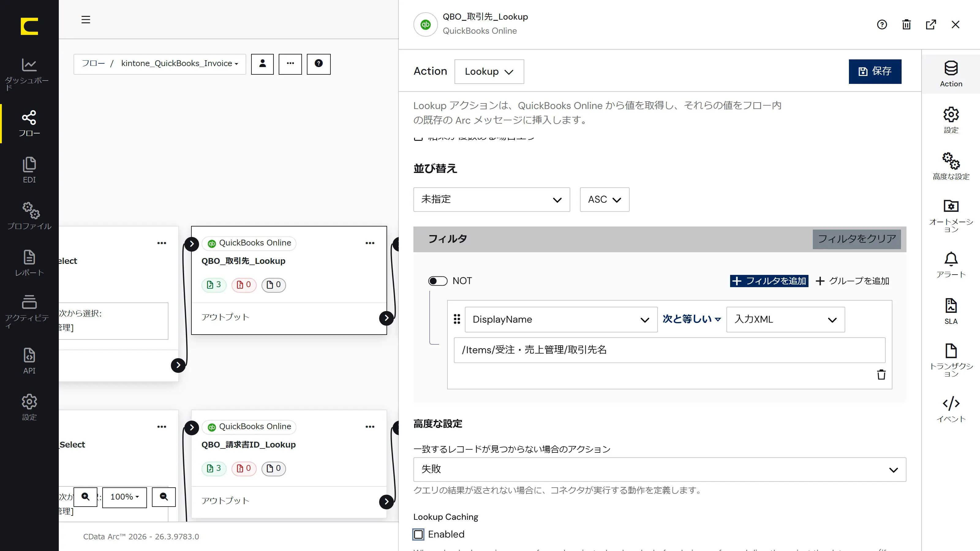The height and width of the screenshot is (551, 980).
Task: Click version text CData Arc 2026
Action: pyautogui.click(x=141, y=537)
